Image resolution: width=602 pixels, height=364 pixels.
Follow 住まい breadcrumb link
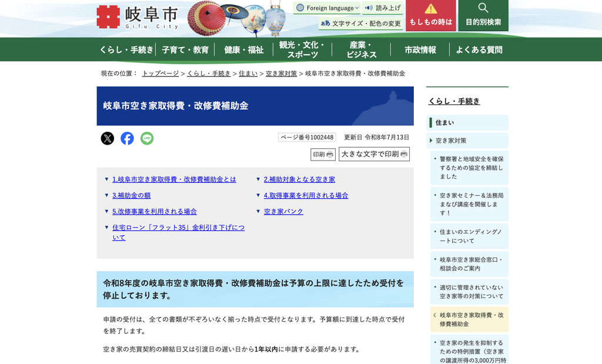248,74
